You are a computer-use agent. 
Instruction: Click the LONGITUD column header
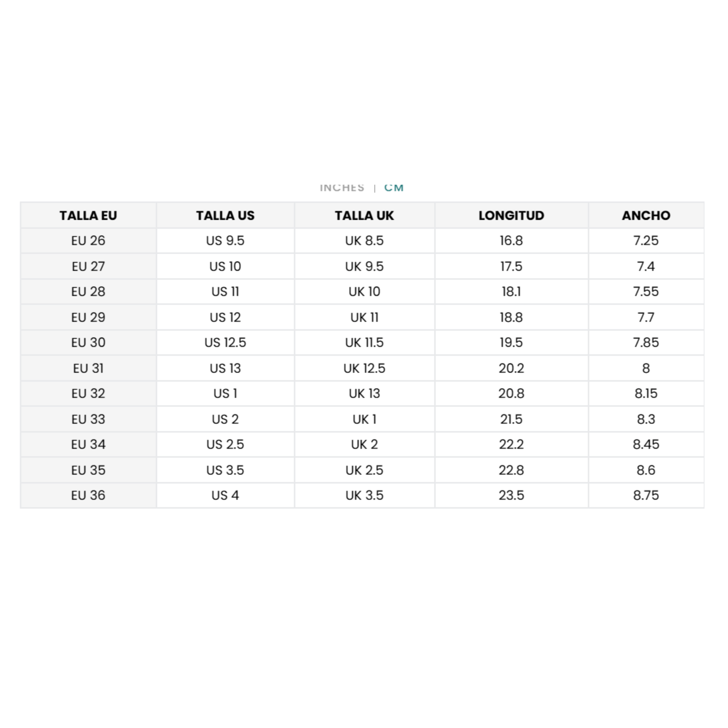[x=511, y=215]
